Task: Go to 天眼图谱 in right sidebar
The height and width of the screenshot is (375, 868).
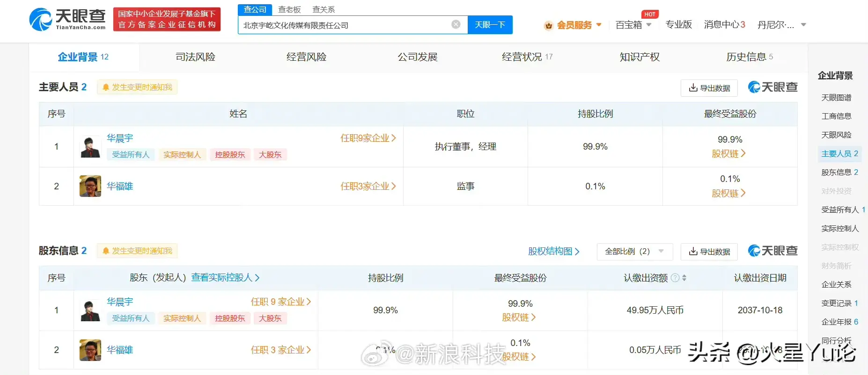Action: coord(836,98)
